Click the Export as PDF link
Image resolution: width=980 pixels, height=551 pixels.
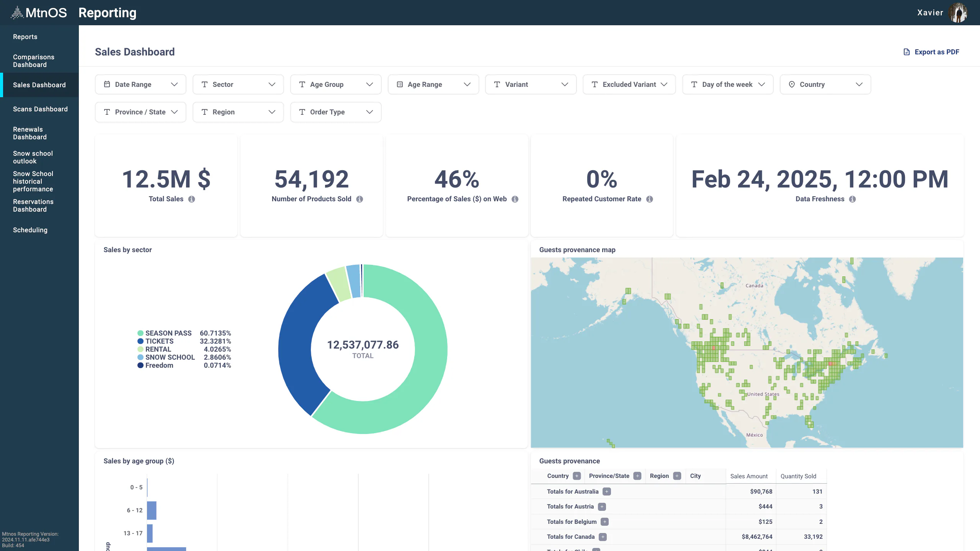pos(931,52)
